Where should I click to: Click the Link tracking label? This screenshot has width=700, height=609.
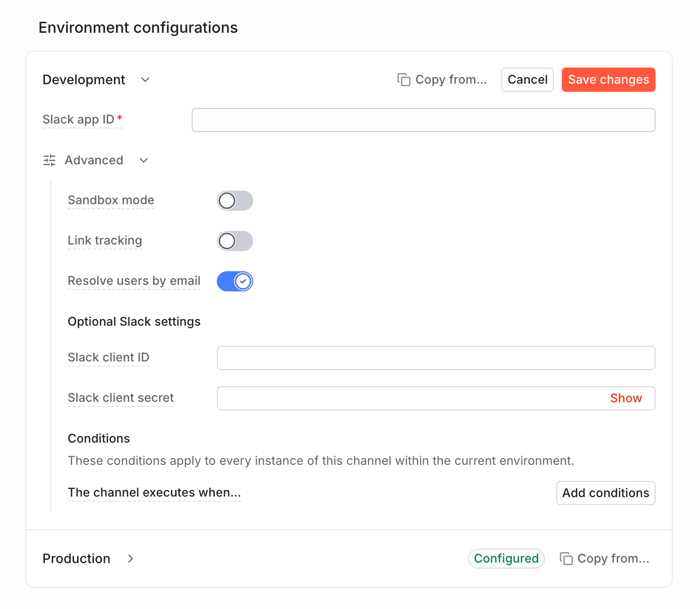point(105,241)
